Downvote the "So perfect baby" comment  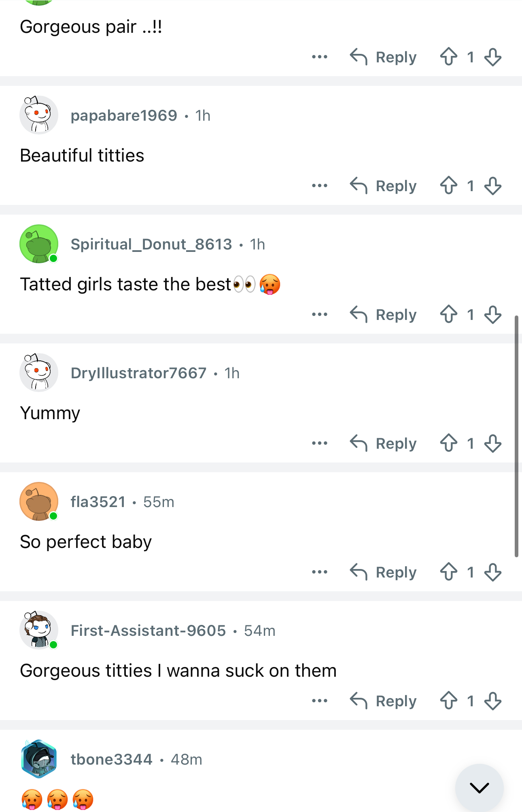492,572
